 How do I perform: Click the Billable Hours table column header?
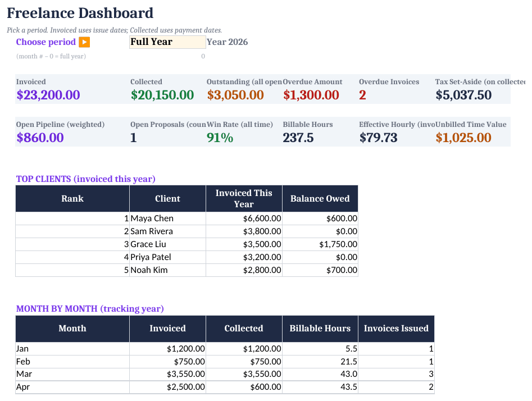320,329
